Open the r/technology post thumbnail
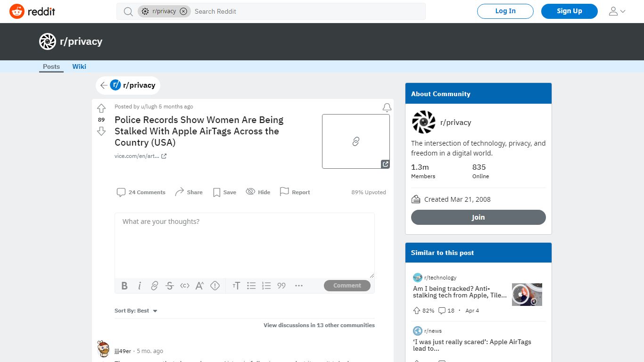Screen dimensions: 644x362 [527, 295]
